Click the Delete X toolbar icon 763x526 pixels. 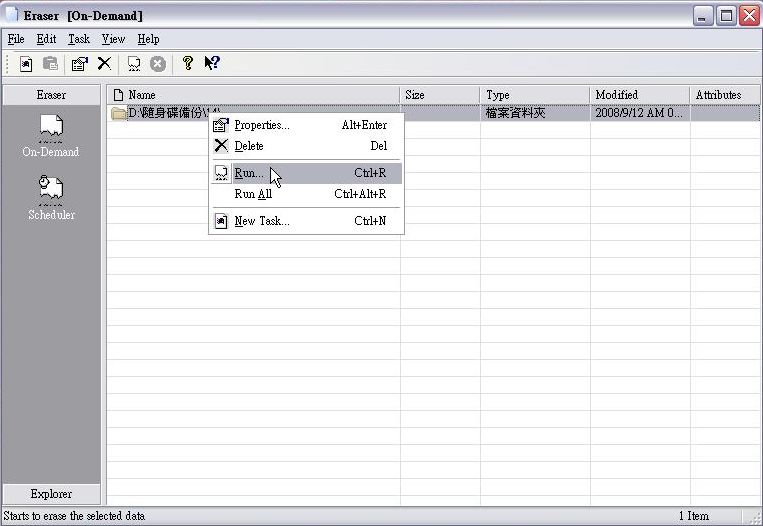(104, 63)
